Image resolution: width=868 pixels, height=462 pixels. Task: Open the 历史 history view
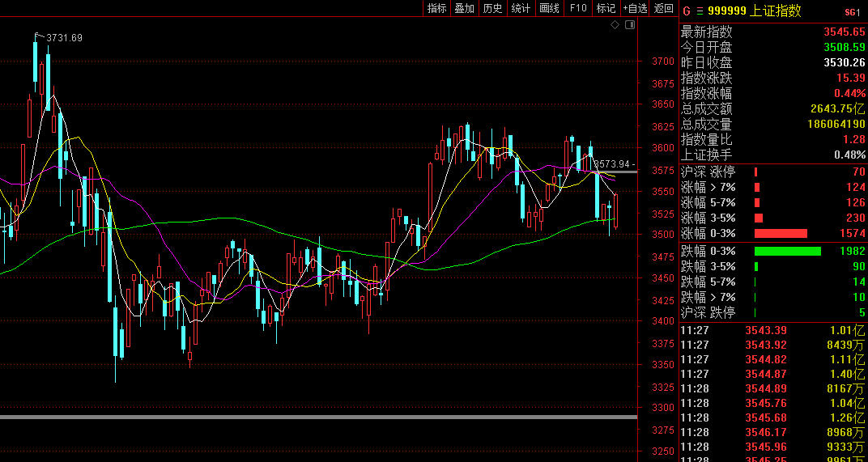(492, 8)
